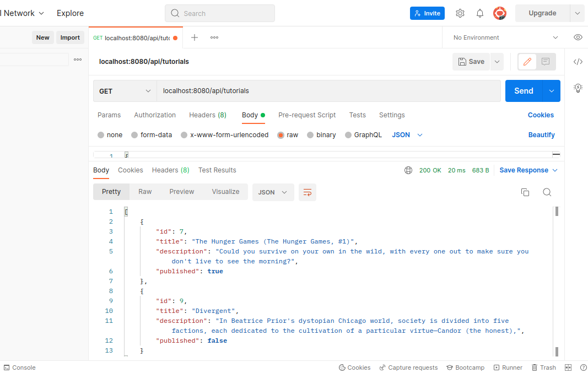The width and height of the screenshot is (588, 373).
Task: Click the top Search field
Action: [220, 13]
